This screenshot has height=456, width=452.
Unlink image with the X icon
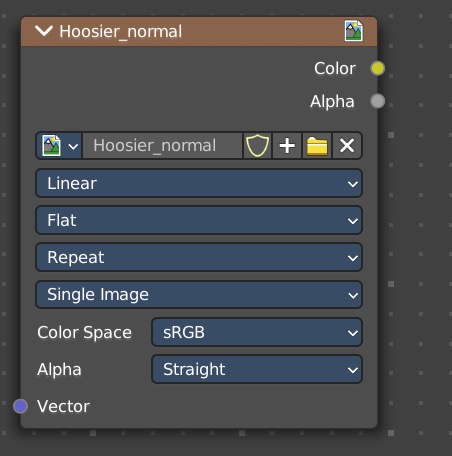coord(347,146)
